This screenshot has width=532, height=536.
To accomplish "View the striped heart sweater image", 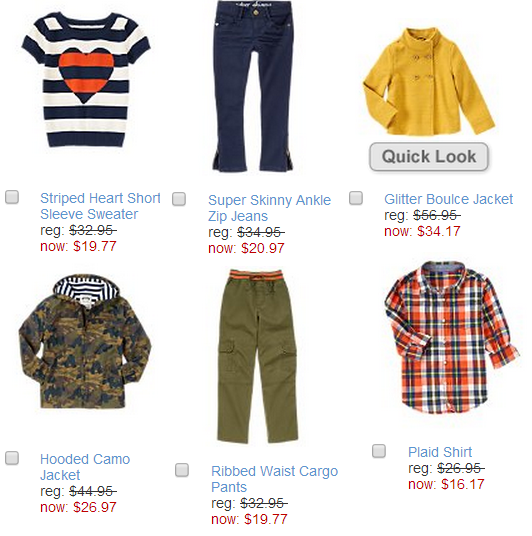I will pos(86,80).
